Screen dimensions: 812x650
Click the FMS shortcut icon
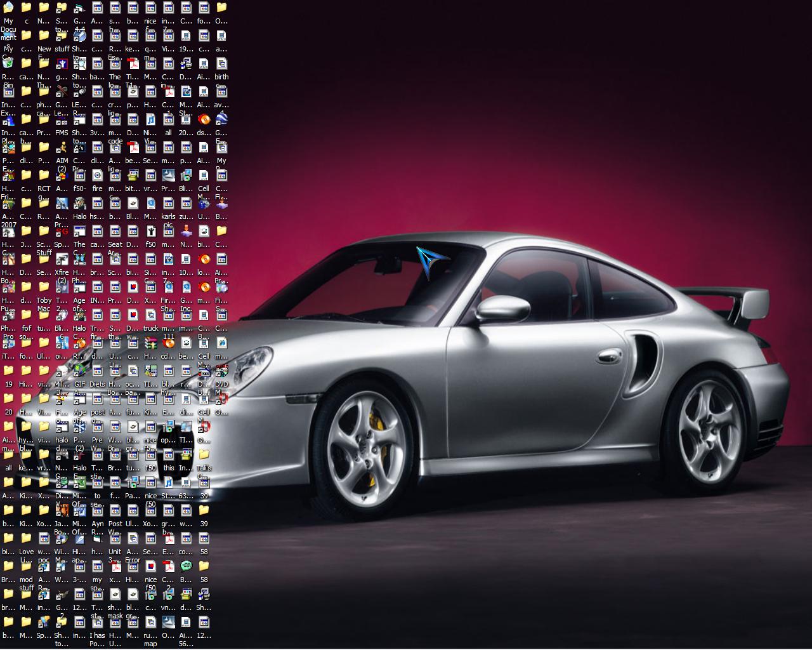[x=62, y=120]
